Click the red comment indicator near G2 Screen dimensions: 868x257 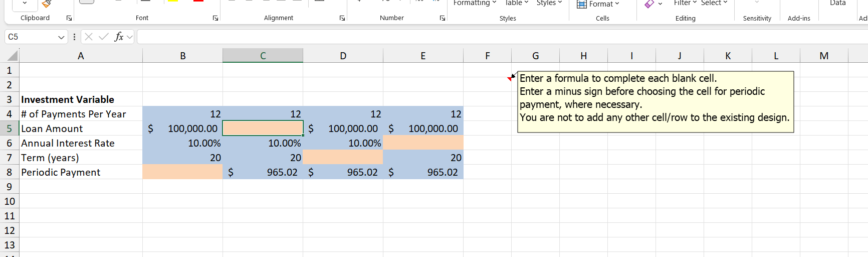click(x=510, y=78)
